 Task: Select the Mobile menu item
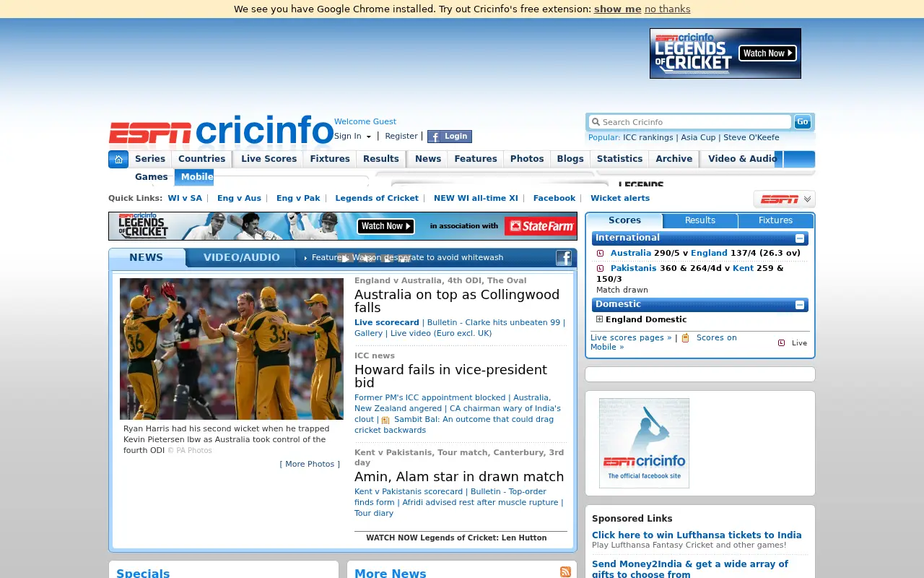click(194, 177)
